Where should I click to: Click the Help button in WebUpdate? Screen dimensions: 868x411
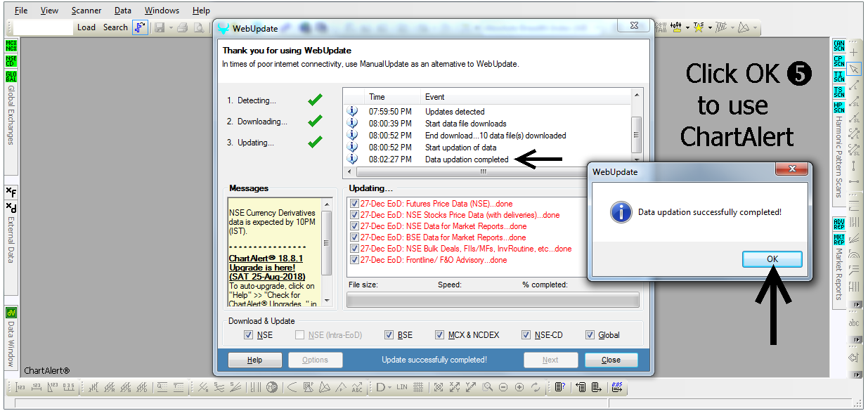coord(254,360)
